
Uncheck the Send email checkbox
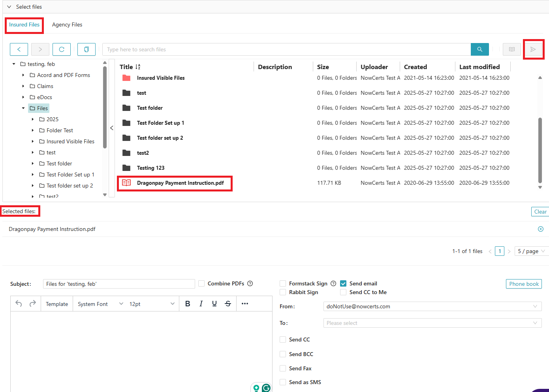click(x=343, y=283)
